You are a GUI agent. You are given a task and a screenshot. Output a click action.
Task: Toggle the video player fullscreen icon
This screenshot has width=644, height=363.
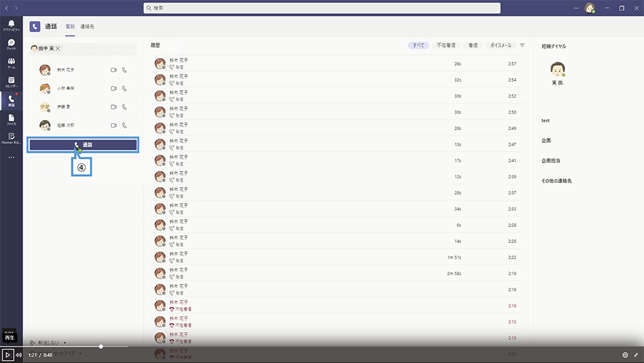636,355
